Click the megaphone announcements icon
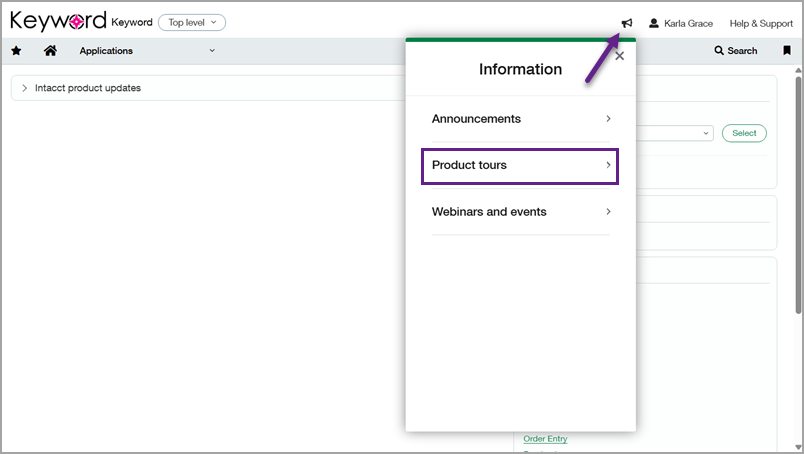 [x=627, y=23]
